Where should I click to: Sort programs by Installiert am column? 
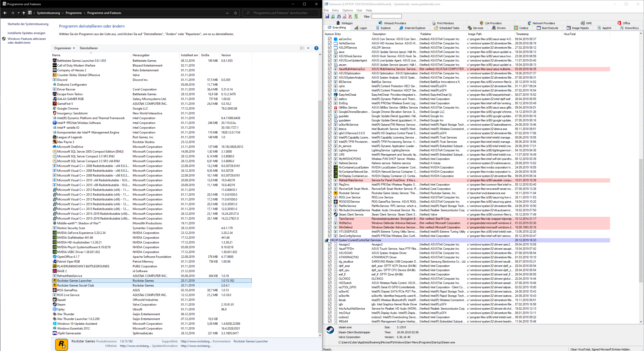(190, 55)
